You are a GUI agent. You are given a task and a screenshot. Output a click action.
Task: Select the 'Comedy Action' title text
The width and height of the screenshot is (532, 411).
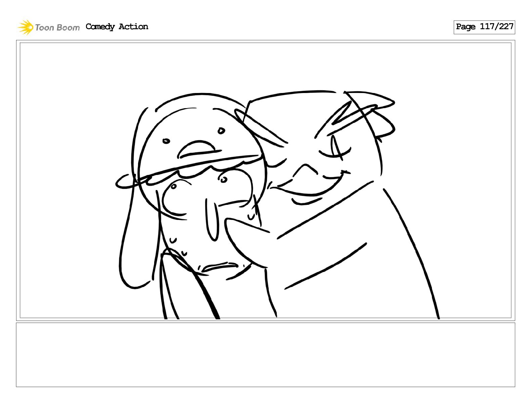[117, 27]
